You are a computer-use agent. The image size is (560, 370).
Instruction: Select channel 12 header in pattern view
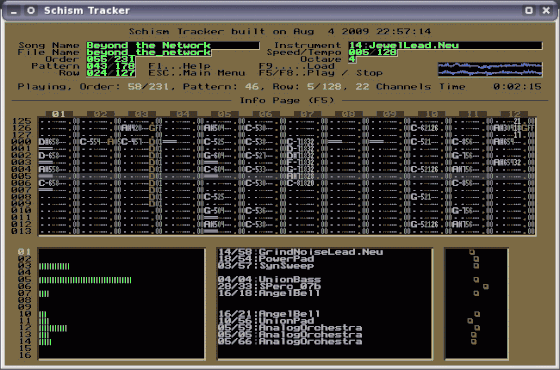(x=514, y=114)
